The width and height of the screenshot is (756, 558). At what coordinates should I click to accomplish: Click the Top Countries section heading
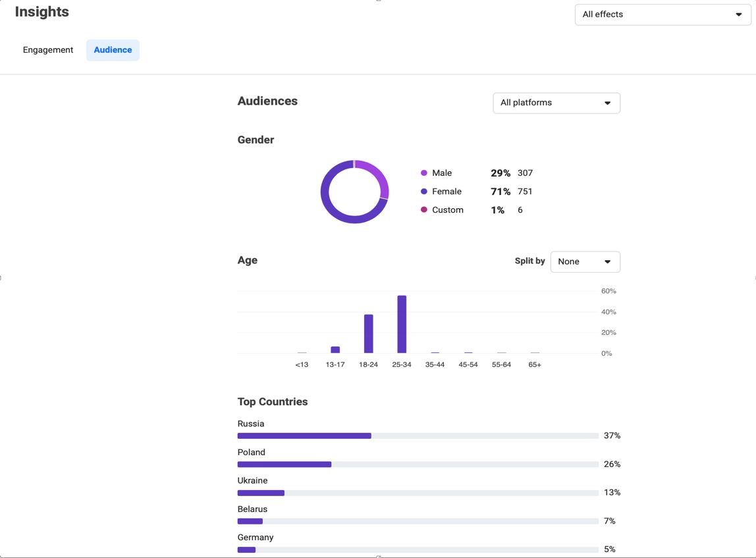[x=273, y=402]
